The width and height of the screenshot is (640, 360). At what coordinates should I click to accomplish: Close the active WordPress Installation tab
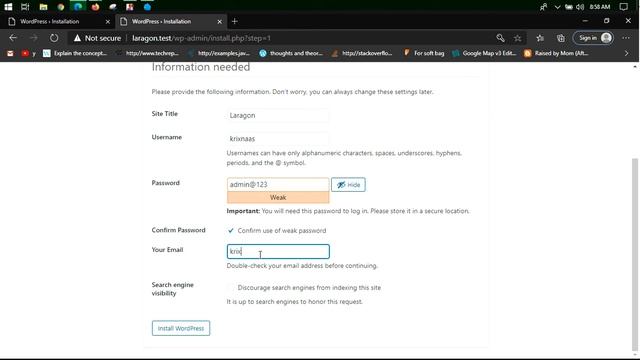pos(220,22)
